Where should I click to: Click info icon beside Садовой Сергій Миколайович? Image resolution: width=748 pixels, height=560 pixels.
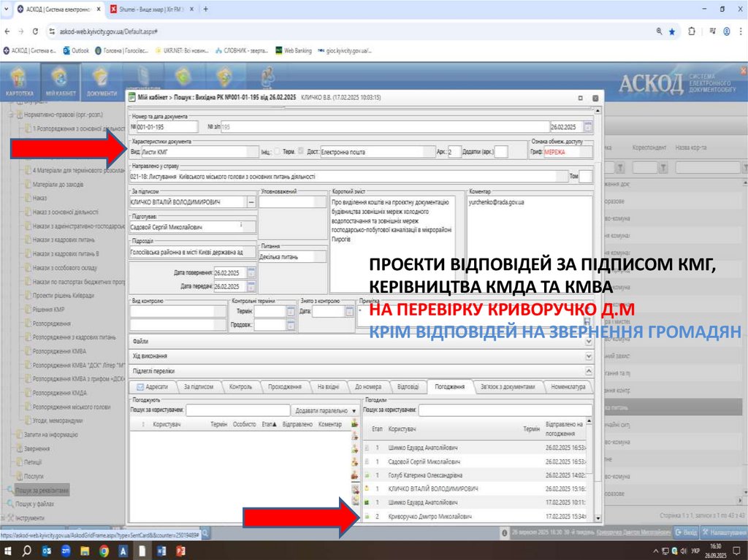[241, 225]
